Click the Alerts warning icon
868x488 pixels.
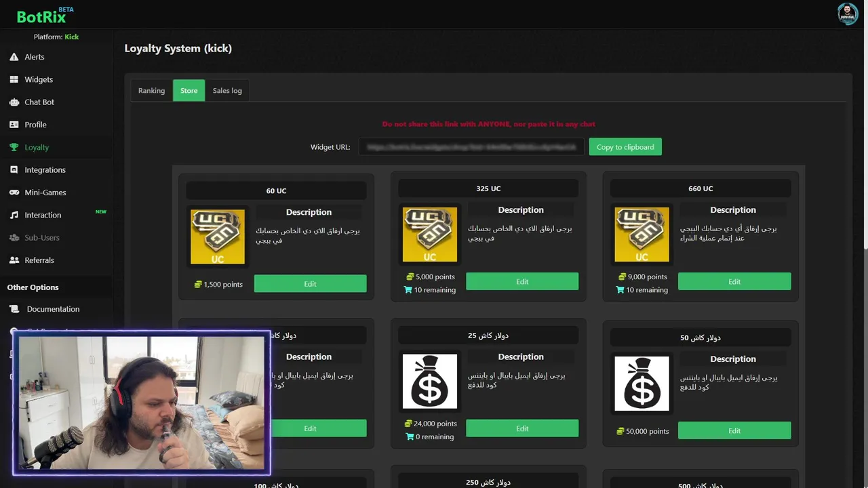[x=14, y=57]
